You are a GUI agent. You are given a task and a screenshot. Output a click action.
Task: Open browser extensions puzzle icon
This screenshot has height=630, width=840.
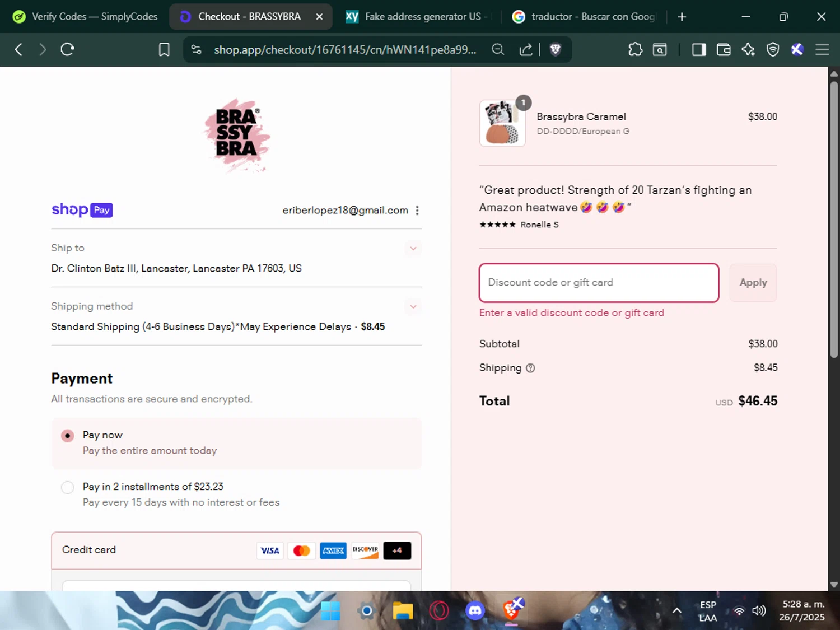[635, 50]
